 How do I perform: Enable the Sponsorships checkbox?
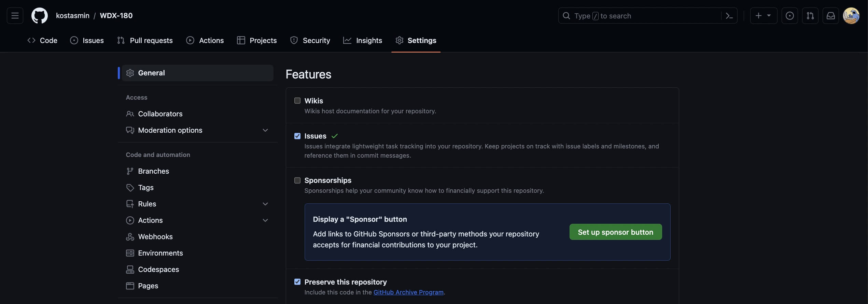[x=297, y=180]
